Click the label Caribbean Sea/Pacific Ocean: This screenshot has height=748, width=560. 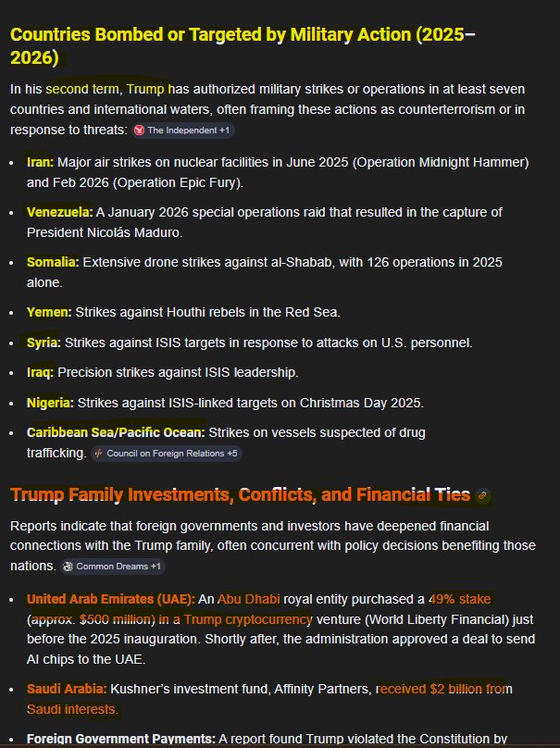[x=116, y=432]
